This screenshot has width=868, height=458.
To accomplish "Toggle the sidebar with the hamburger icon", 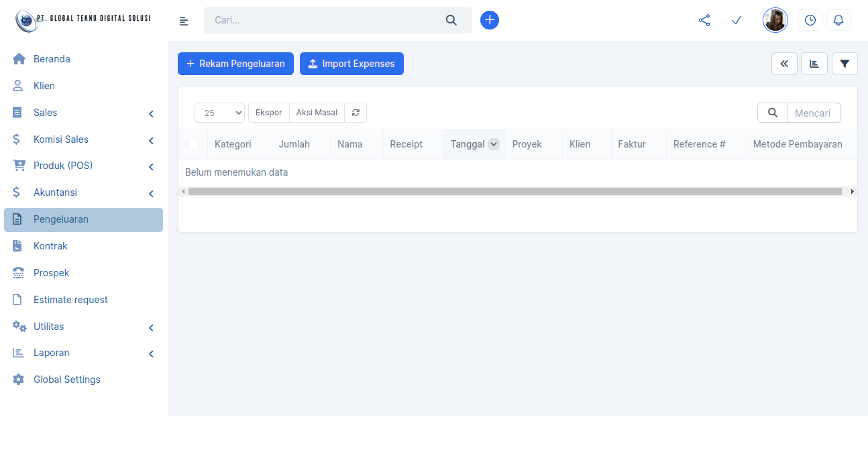I will pyautogui.click(x=184, y=21).
